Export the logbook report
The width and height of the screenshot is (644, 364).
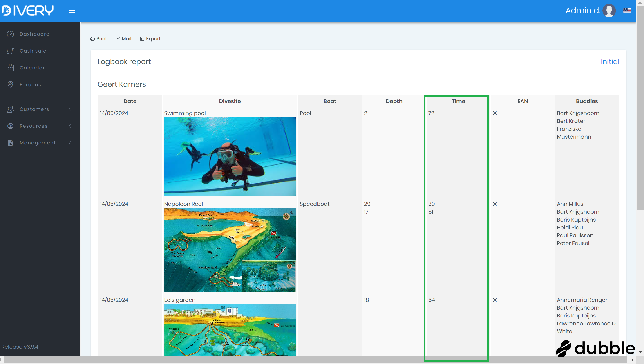[x=150, y=38]
